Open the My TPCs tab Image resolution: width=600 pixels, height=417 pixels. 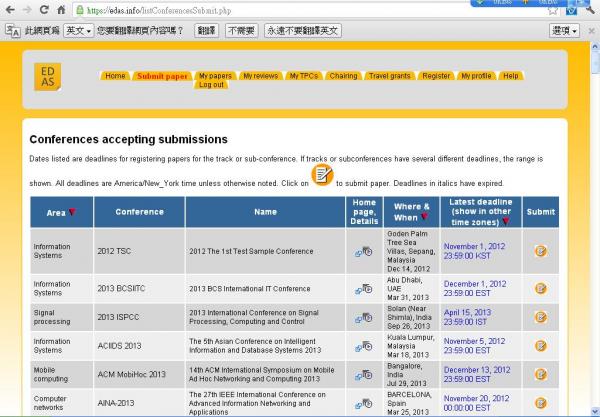point(304,76)
